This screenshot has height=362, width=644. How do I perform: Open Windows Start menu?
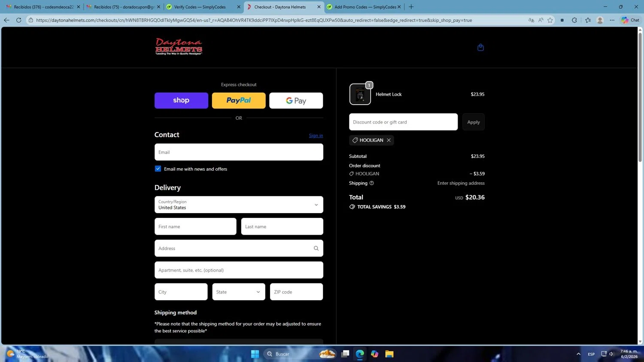[x=255, y=354]
